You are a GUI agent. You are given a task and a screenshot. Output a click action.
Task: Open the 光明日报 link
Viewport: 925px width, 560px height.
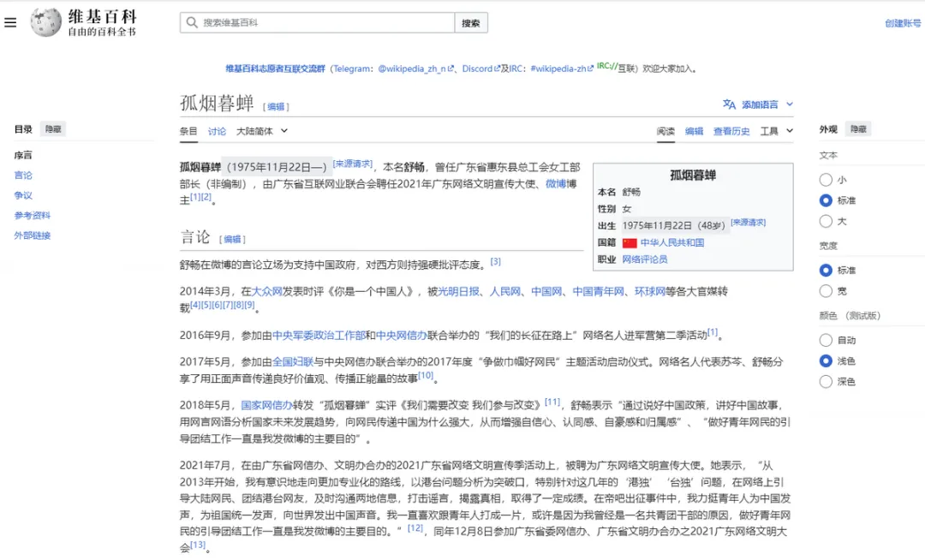pyautogui.click(x=458, y=291)
